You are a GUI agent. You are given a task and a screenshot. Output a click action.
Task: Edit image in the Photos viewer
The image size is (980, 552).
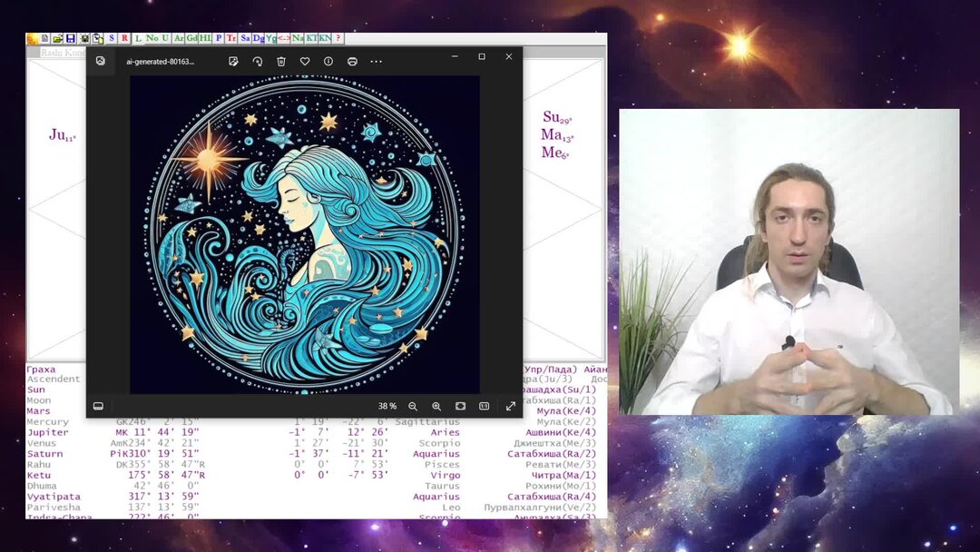tap(233, 61)
